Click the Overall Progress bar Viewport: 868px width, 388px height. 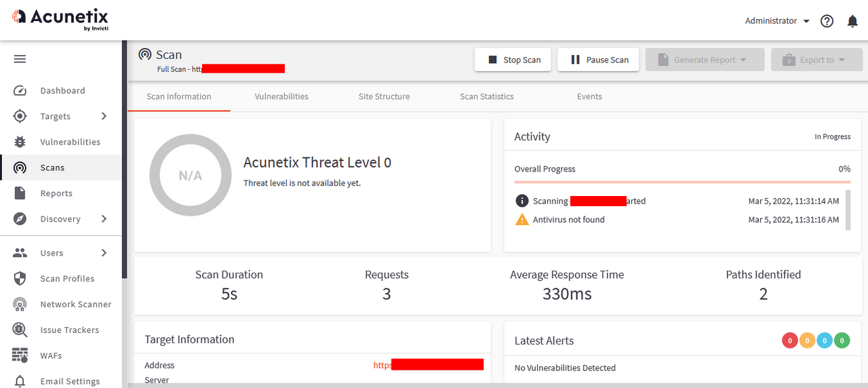(682, 182)
